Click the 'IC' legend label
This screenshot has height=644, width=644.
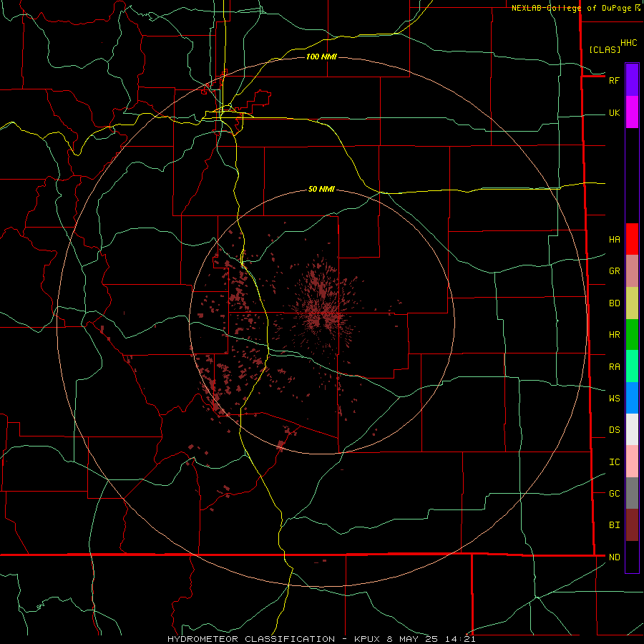(x=615, y=462)
